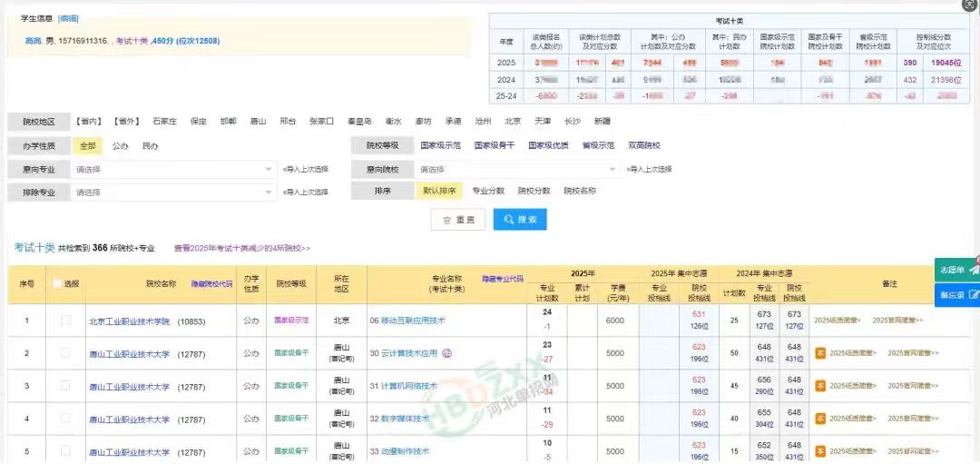This screenshot has height=464, width=980.
Task: Open 2025官网简章 link in 北京 row
Action: coord(897,321)
